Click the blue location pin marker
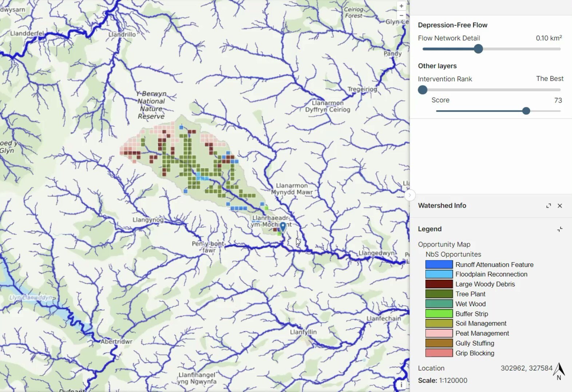Screen dimensions: 572x392 [283, 227]
